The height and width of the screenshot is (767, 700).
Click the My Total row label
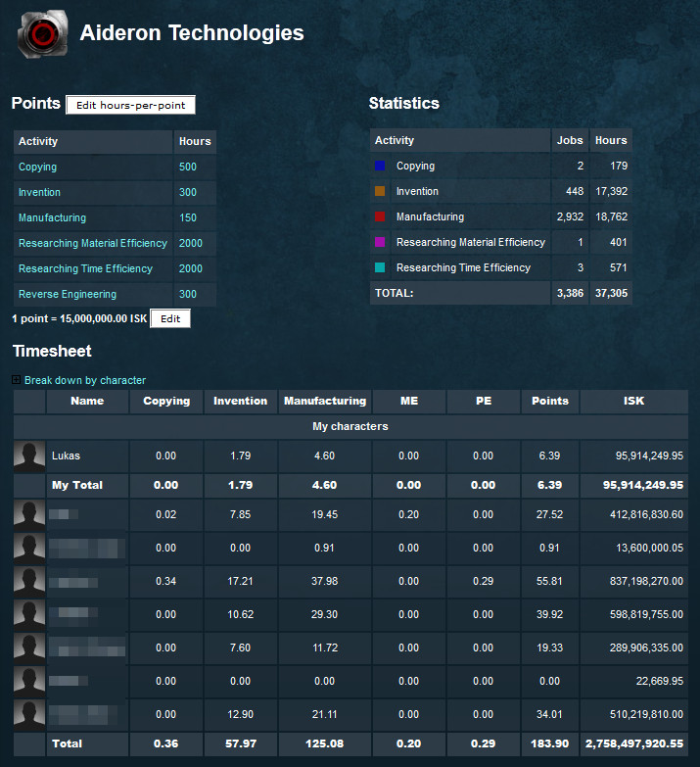(77, 485)
